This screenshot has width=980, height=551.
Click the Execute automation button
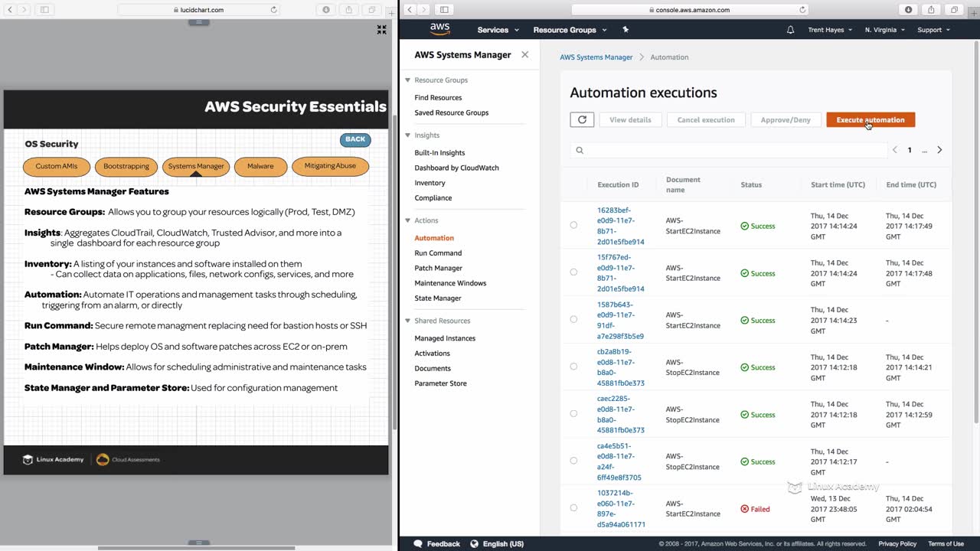coord(870,119)
